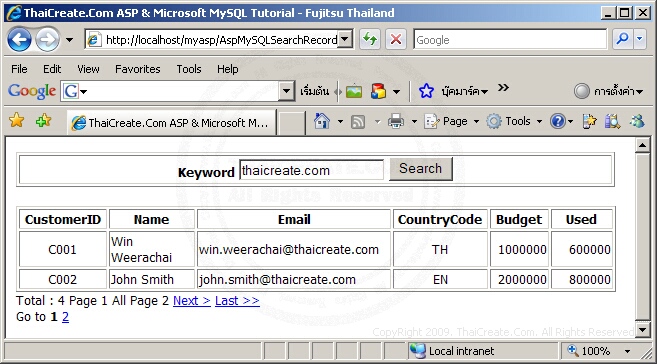Click the Used value 600000
Viewport: 657px width, 364px height.
coord(590,250)
